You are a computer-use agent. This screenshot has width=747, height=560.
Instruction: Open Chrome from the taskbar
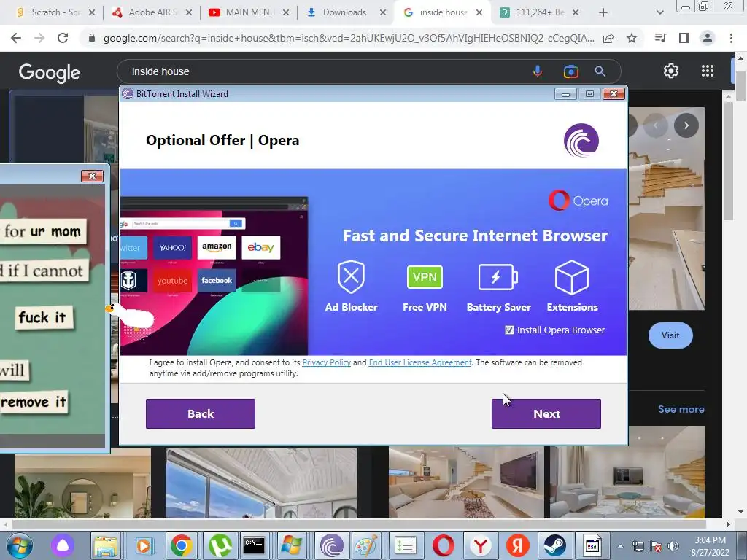(182, 546)
